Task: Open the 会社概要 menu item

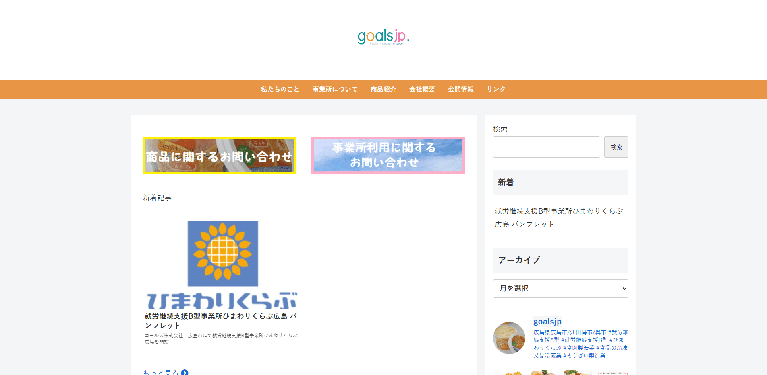Action: (422, 89)
